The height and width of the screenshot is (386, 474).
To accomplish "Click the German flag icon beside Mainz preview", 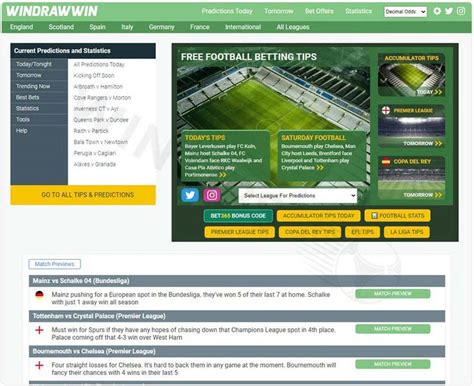I will [39, 295].
